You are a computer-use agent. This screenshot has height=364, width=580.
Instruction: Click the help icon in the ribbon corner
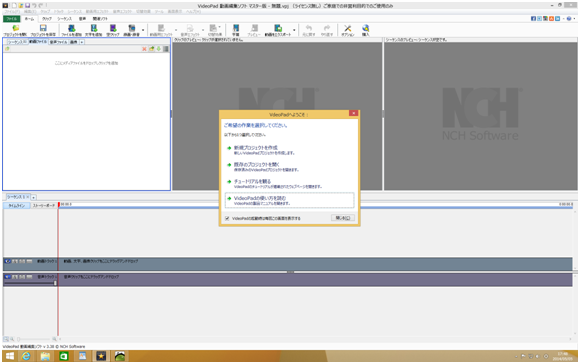tap(569, 18)
